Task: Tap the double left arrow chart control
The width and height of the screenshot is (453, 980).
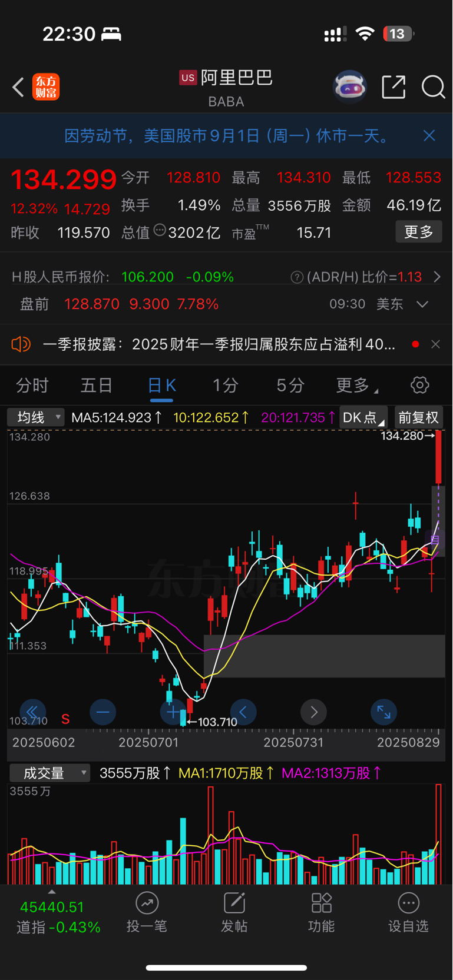Action: click(x=32, y=712)
